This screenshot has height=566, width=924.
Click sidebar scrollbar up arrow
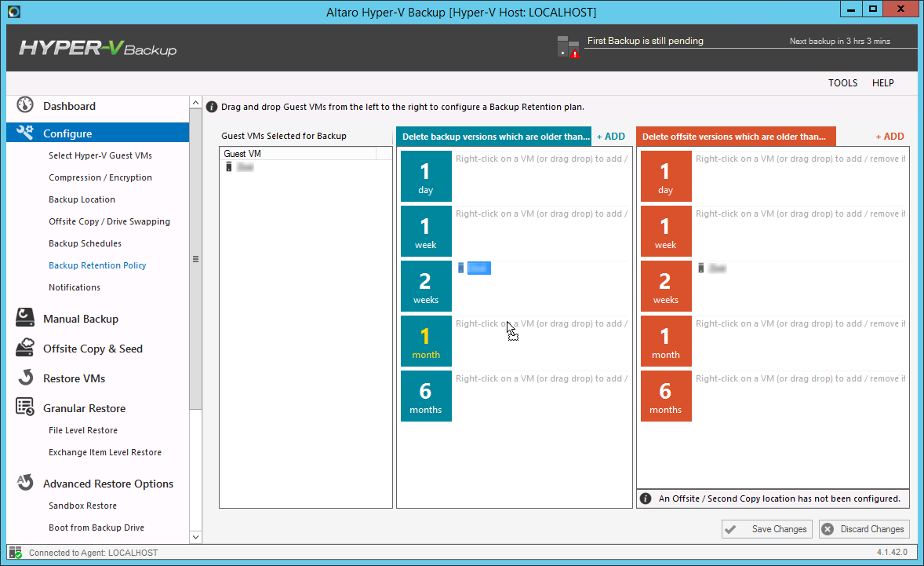195,103
